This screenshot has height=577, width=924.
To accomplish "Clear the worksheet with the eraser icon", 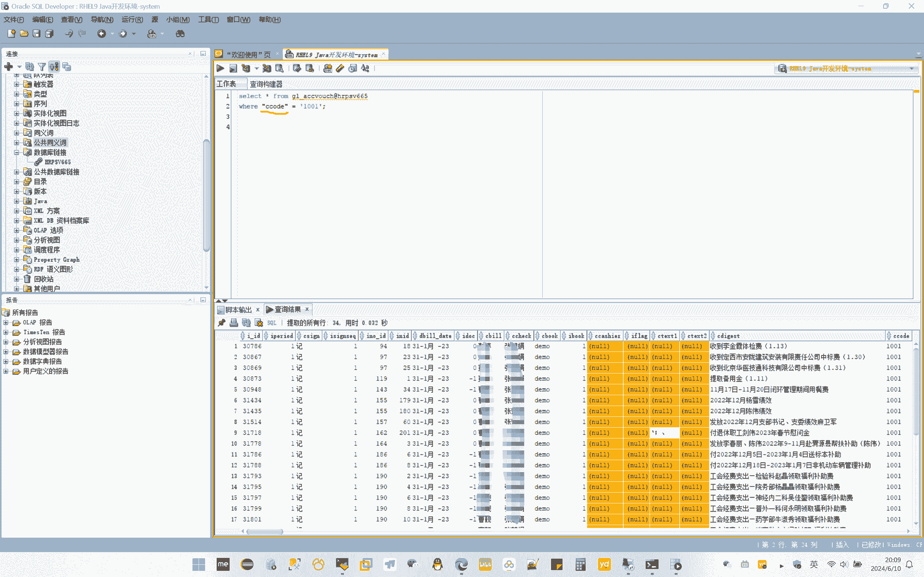I will [340, 68].
